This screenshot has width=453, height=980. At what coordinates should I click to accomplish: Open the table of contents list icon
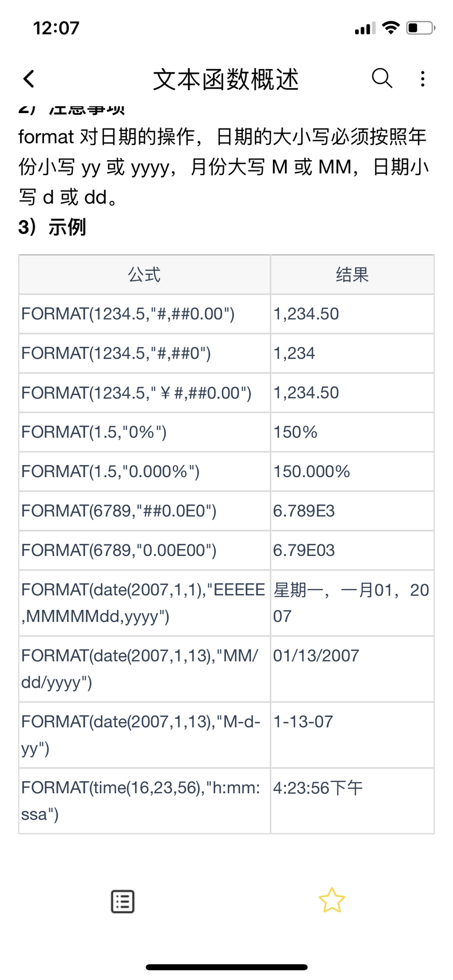click(x=123, y=901)
